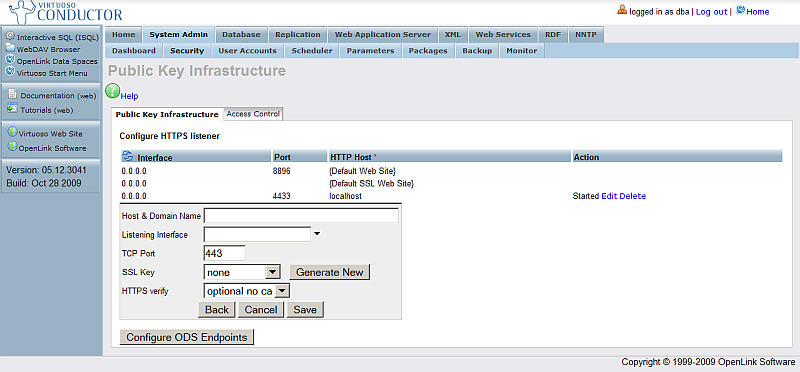Click the OpenLink Data Spaces globe icon

point(10,60)
